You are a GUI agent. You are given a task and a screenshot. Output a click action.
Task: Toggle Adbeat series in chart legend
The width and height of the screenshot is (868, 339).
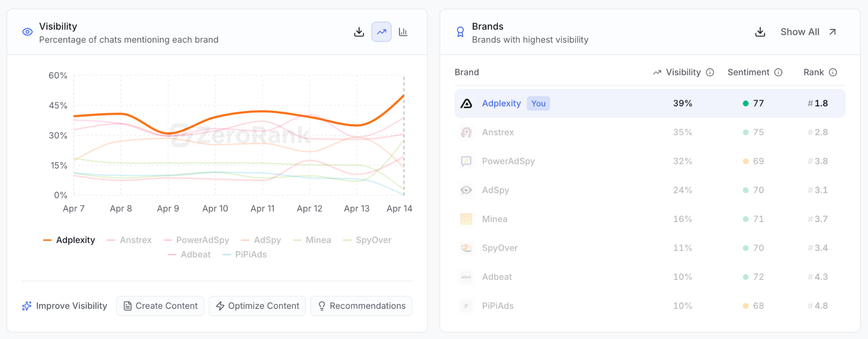tap(189, 254)
